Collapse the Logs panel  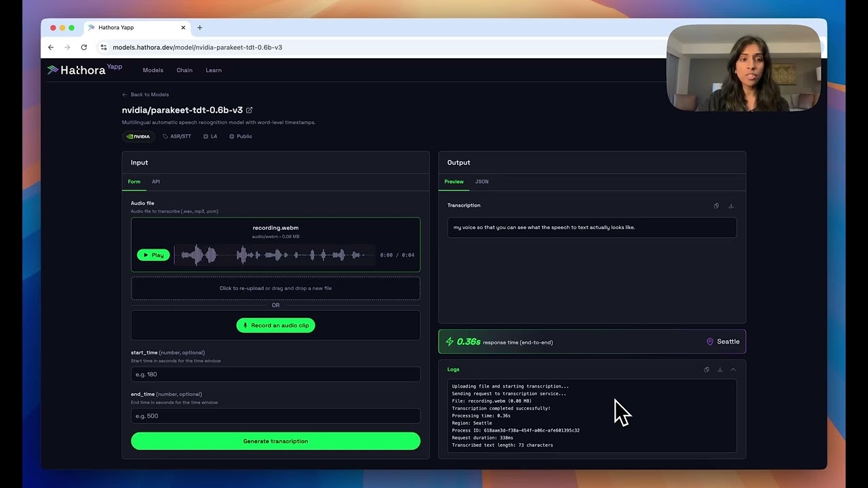(x=733, y=369)
